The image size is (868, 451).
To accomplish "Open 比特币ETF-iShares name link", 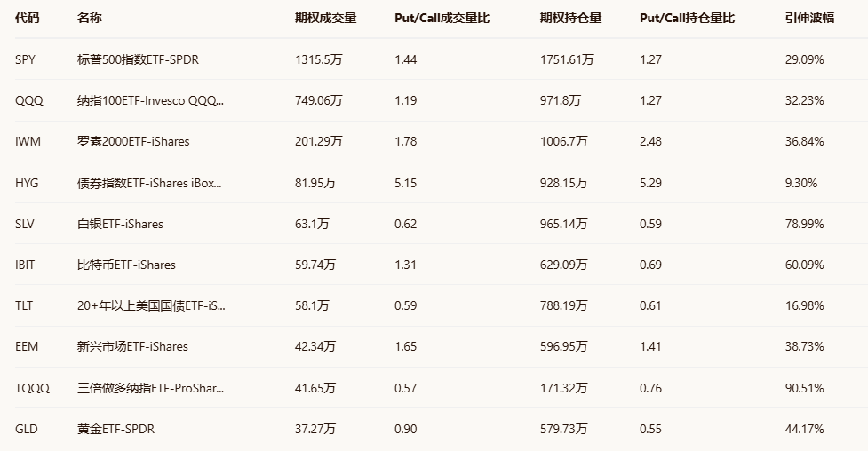I will pyautogui.click(x=126, y=265).
